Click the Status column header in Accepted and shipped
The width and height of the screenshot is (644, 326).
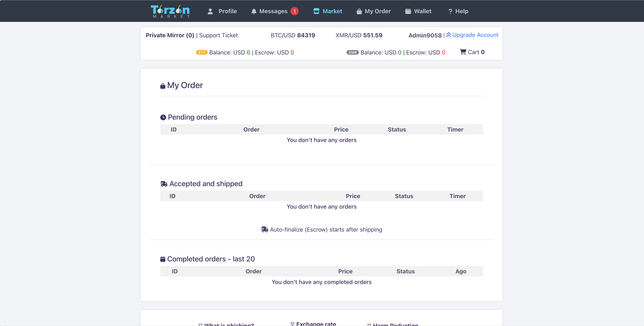pyautogui.click(x=404, y=196)
